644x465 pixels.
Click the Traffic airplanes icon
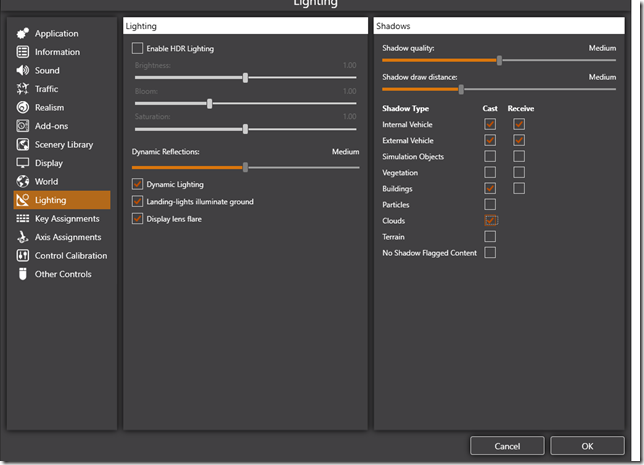point(23,89)
